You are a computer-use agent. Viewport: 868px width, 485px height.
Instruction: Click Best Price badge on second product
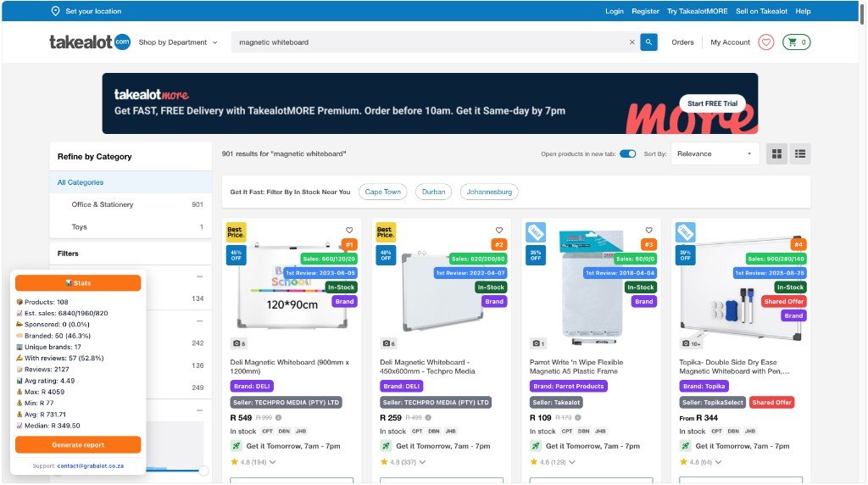[x=386, y=232]
